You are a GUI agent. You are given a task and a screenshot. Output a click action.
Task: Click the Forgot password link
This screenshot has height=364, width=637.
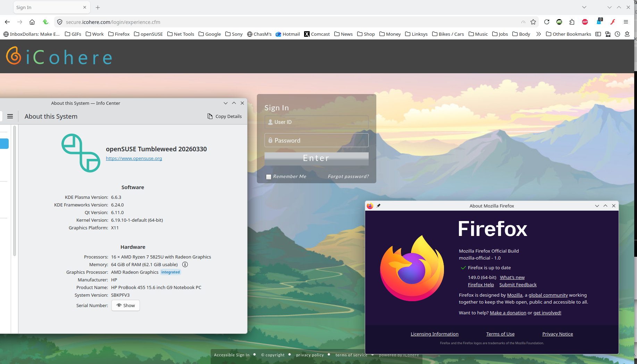coord(348,176)
